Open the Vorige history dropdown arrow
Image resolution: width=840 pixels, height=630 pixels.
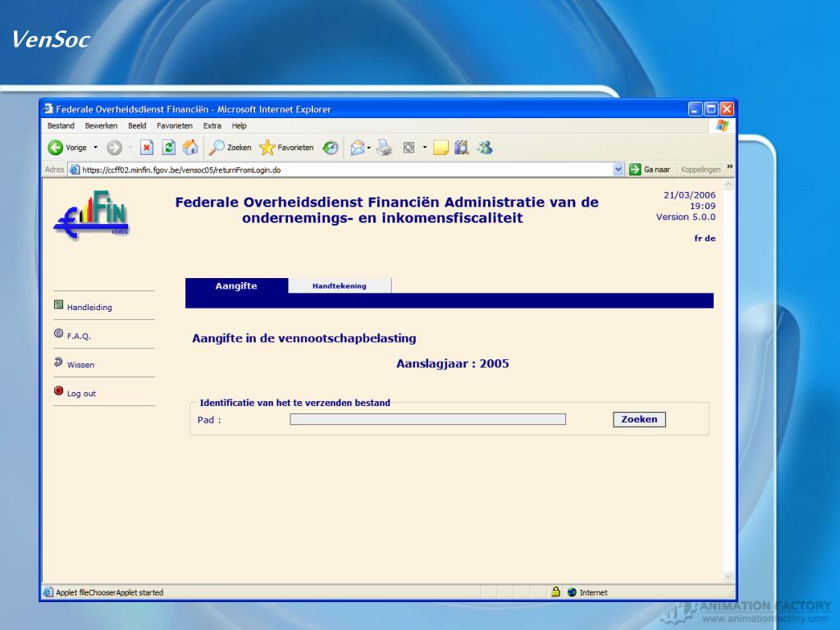click(95, 148)
